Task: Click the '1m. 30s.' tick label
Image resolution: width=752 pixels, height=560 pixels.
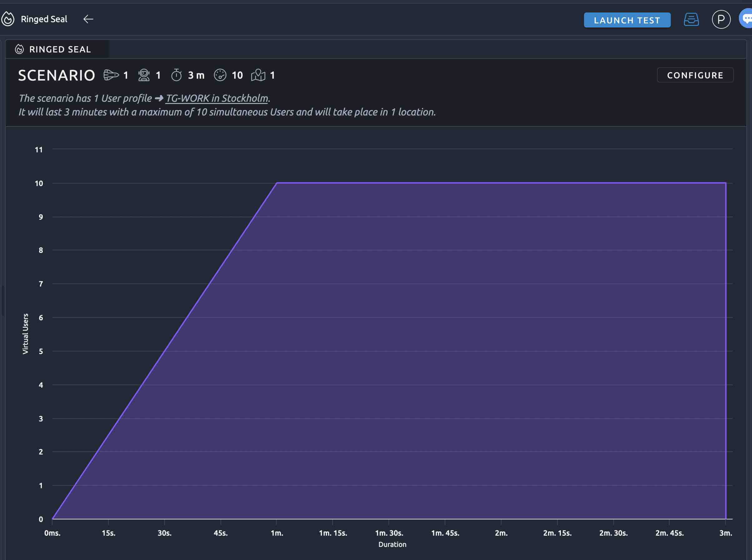Action: [x=389, y=533]
